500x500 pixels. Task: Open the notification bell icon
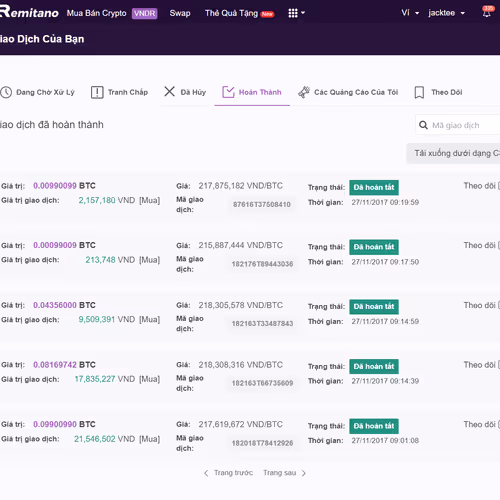click(x=487, y=13)
